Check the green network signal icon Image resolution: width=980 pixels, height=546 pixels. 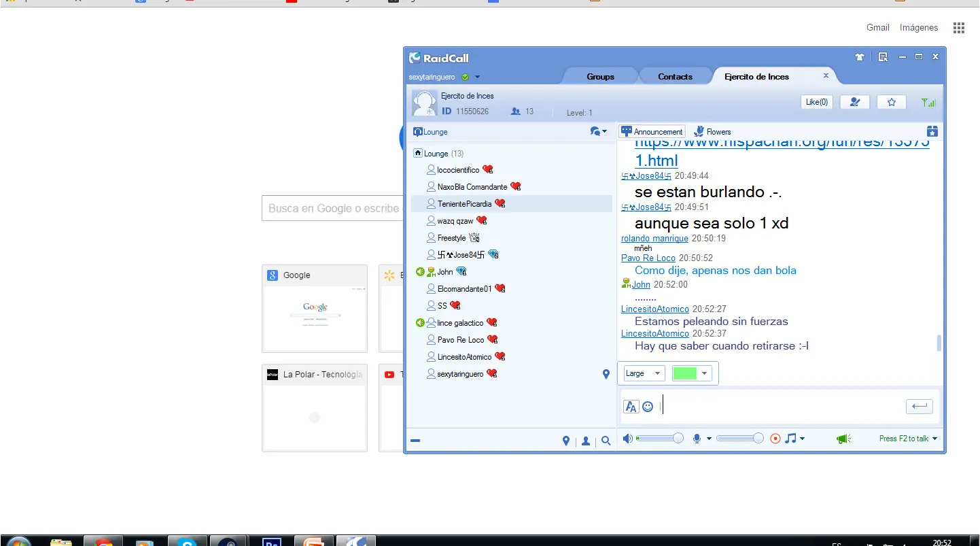928,103
